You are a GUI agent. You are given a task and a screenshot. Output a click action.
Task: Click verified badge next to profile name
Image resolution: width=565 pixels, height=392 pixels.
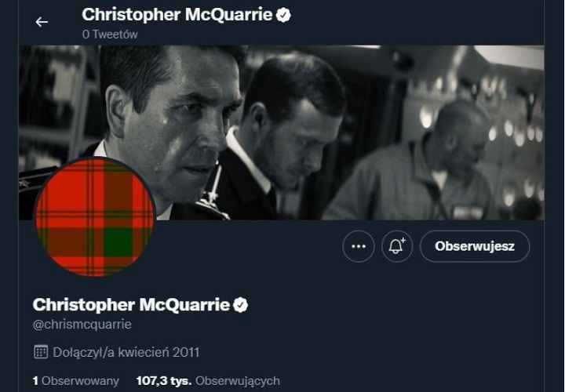coord(241,304)
